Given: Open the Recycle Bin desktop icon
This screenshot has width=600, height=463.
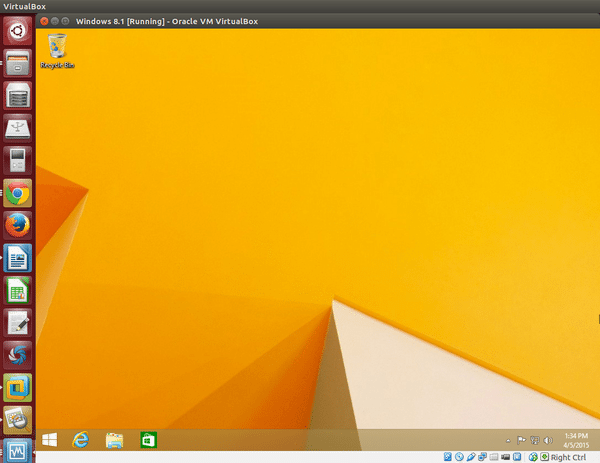Looking at the screenshot, I should coord(57,51).
